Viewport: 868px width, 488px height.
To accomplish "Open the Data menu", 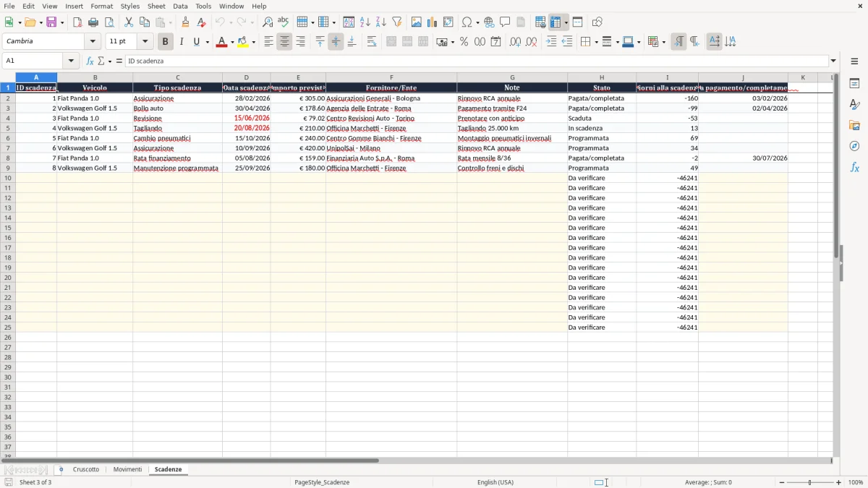I will coord(180,6).
